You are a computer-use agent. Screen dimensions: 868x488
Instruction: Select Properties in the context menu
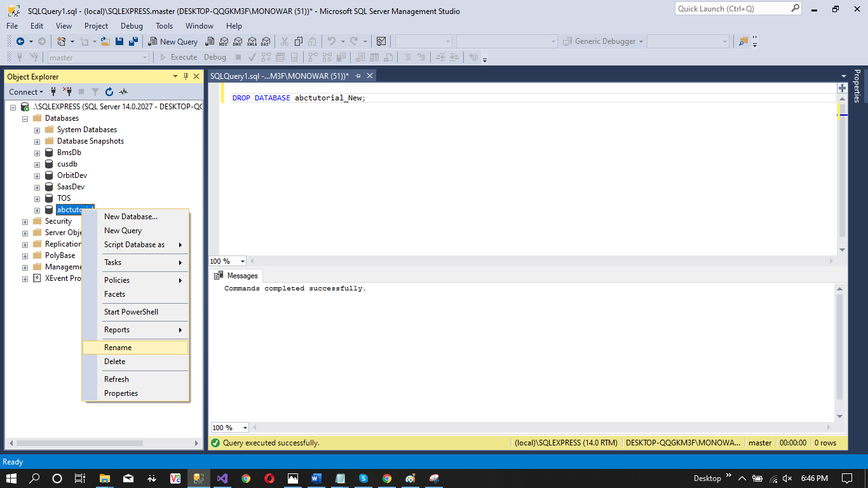[x=135, y=393]
